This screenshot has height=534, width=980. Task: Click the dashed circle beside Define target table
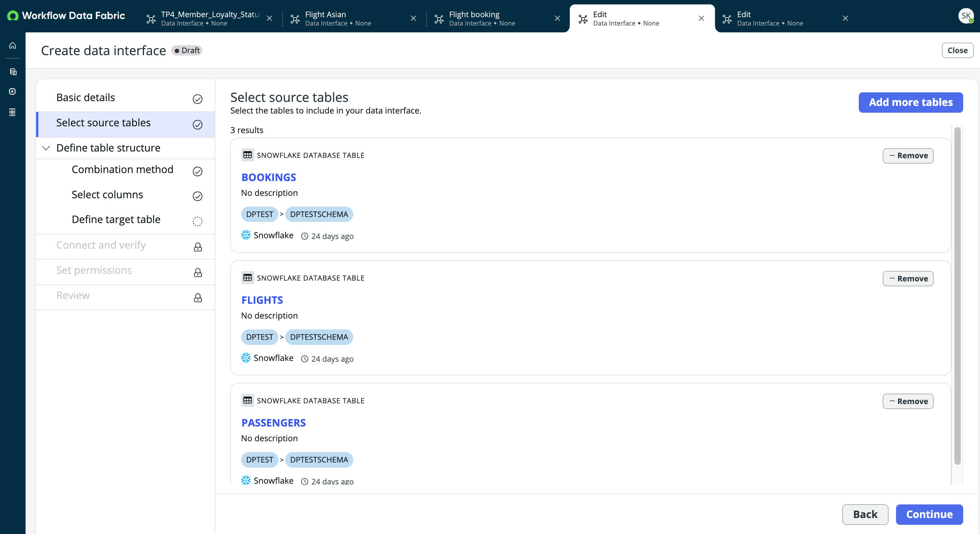point(198,221)
